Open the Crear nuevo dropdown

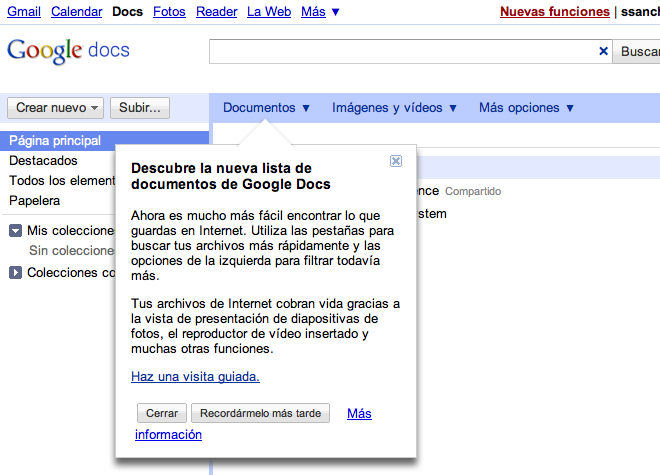[56, 108]
